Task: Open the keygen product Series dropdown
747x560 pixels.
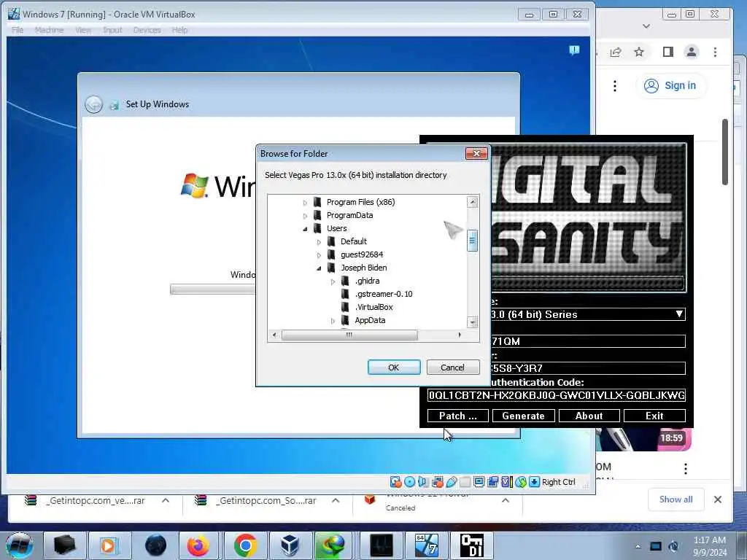Action: 679,314
